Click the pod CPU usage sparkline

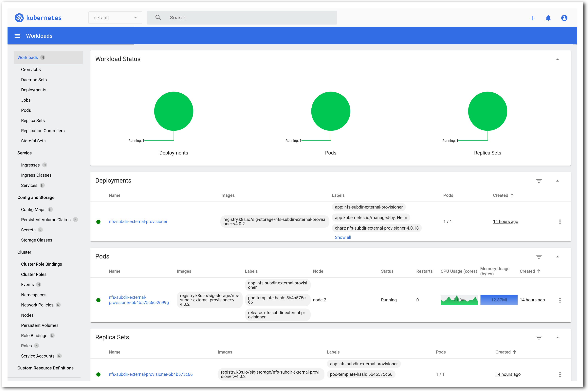click(x=459, y=300)
